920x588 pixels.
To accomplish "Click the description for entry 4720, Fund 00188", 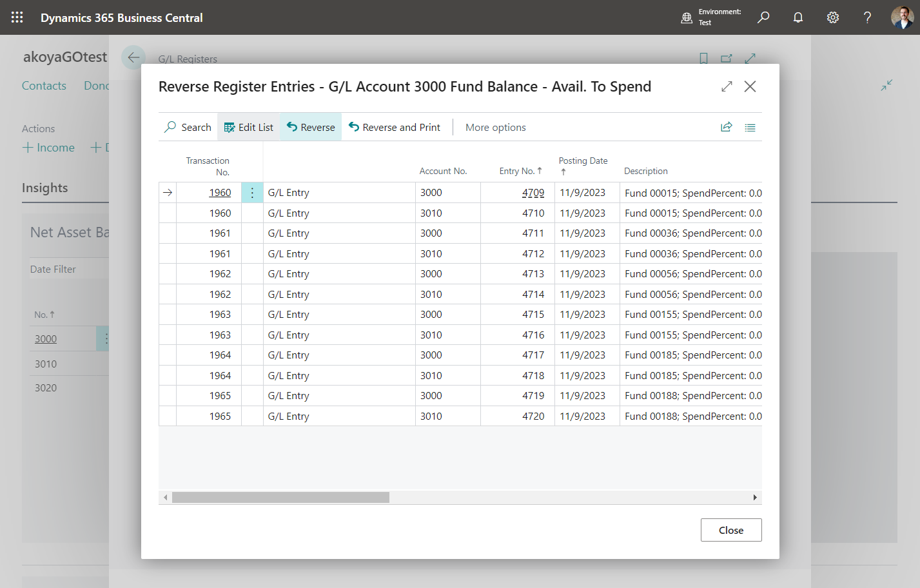I will (691, 416).
